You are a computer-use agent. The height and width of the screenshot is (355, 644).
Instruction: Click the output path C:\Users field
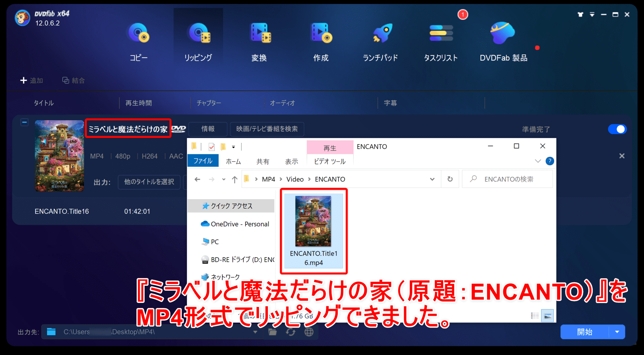[153, 332]
